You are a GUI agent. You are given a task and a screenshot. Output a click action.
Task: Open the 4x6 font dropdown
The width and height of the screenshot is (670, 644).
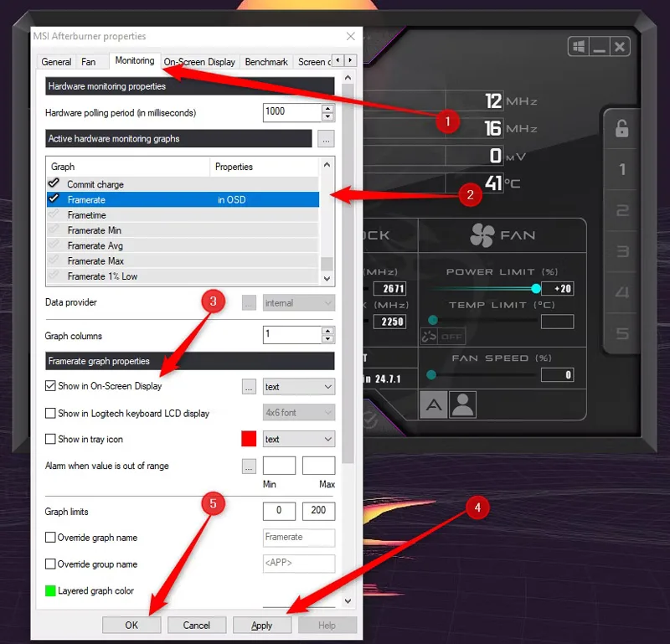299,413
